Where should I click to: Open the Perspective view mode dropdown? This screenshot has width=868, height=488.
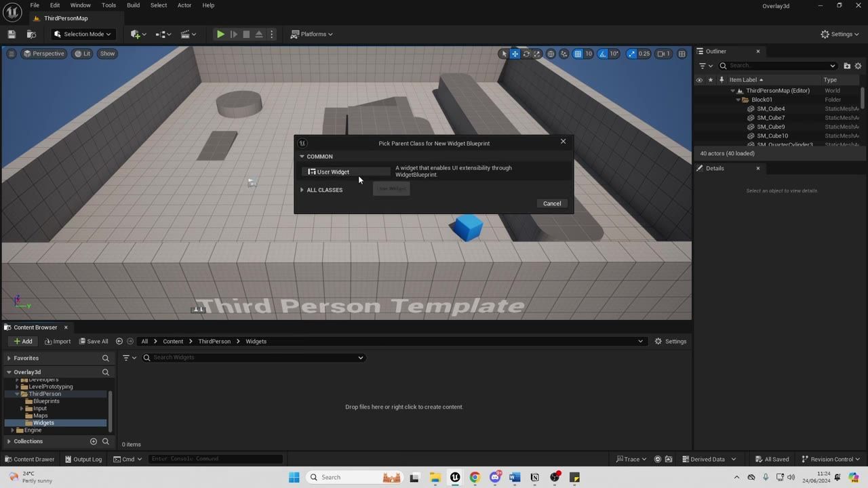43,54
